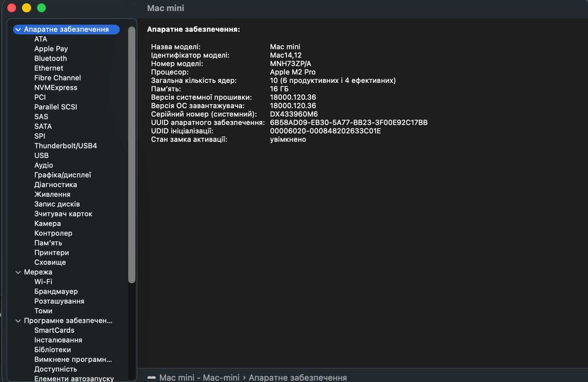This screenshot has height=382, width=588.
Task: Click the hardware UUID value 6B58AD09-…
Action: pos(349,123)
